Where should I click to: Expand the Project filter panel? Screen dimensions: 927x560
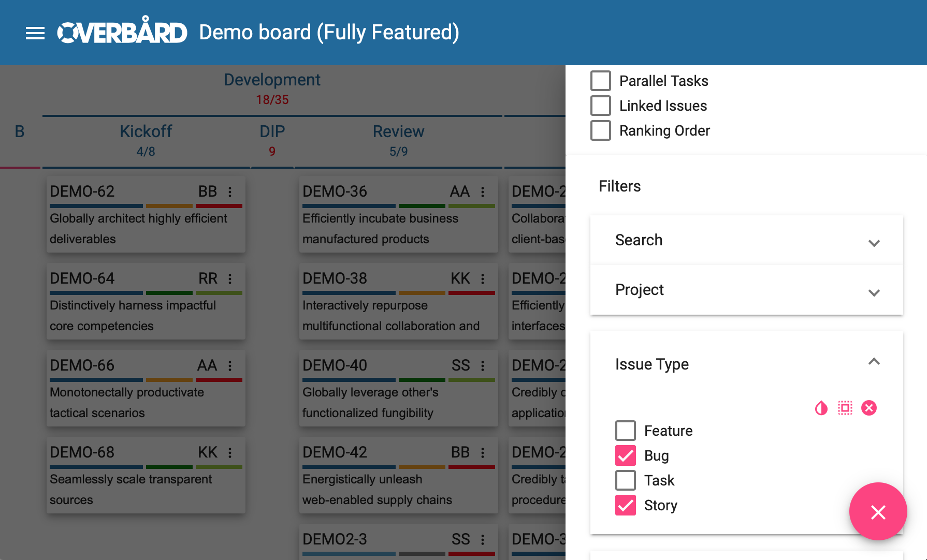(746, 290)
